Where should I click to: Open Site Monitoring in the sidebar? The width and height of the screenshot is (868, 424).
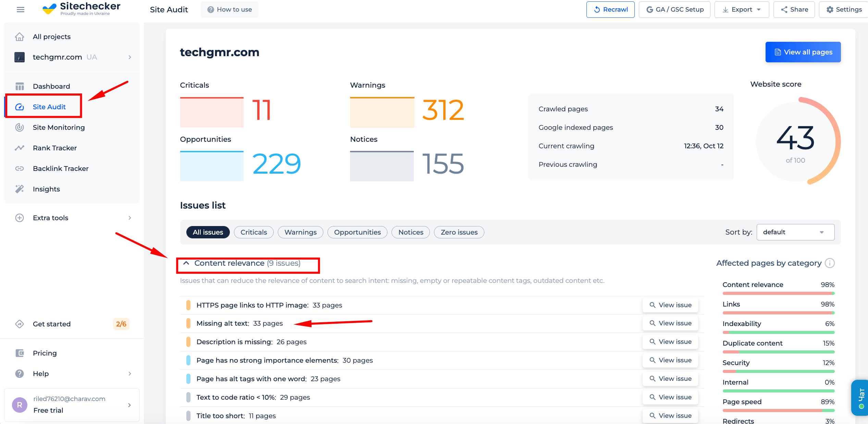click(59, 127)
